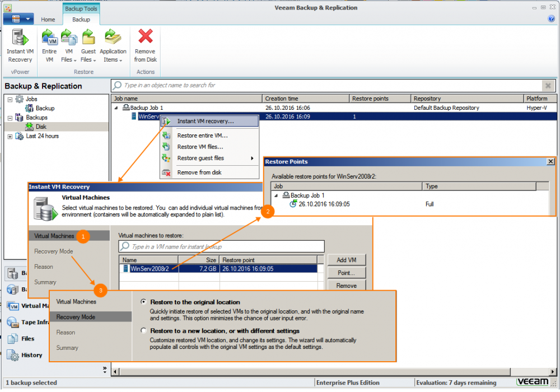Click Remove from Disk red X icon
Screen dimensions: 560x392
[146, 36]
